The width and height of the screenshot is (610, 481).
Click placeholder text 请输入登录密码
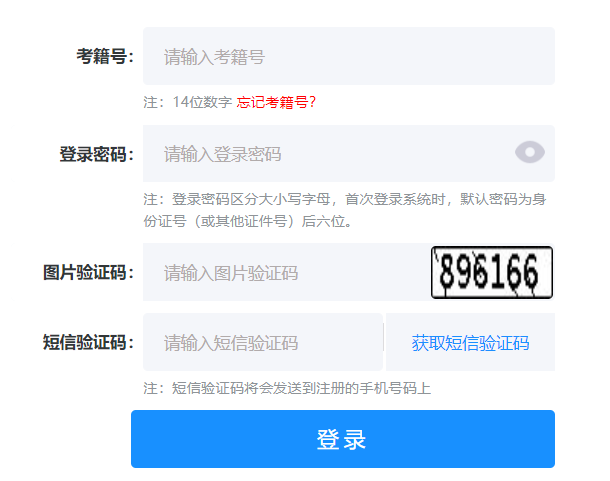(223, 154)
